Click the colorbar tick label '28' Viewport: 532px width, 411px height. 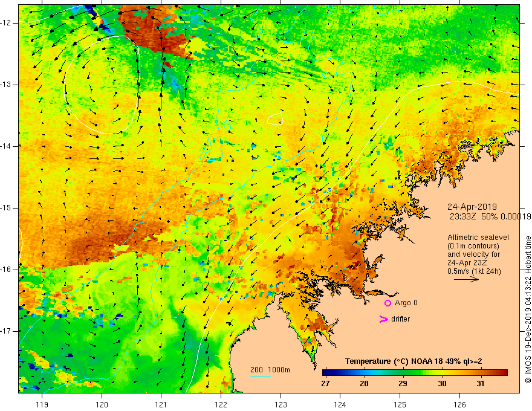click(x=364, y=384)
